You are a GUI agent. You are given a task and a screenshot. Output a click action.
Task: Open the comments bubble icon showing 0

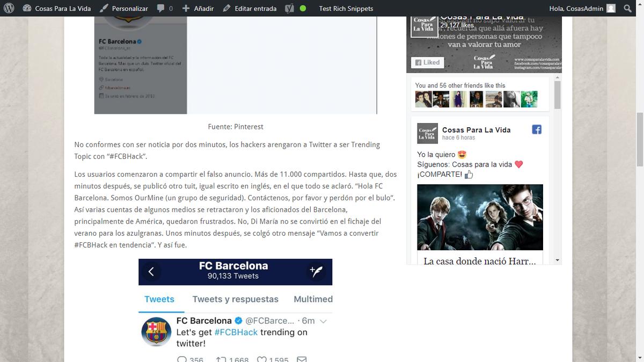coord(165,8)
